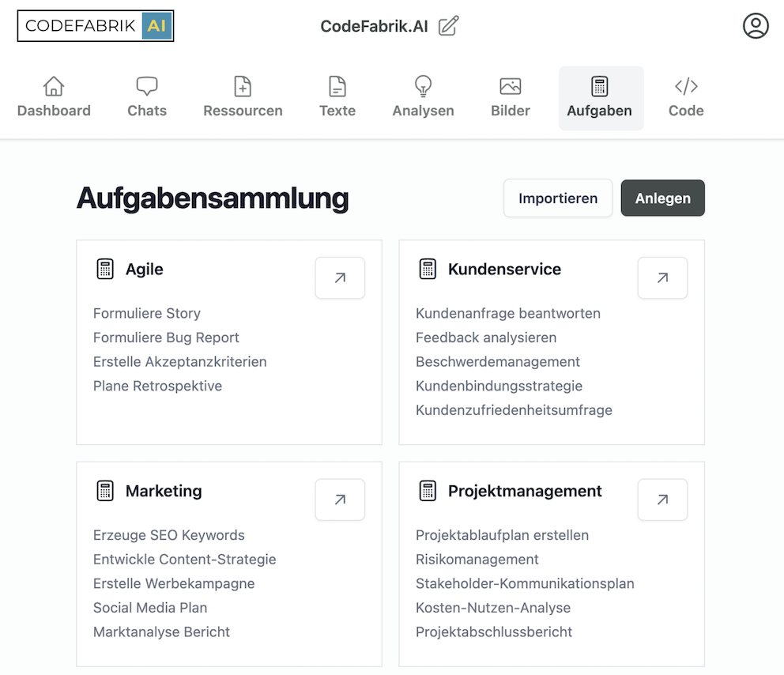784x675 pixels.
Task: Open the Code tab
Action: tap(686, 98)
